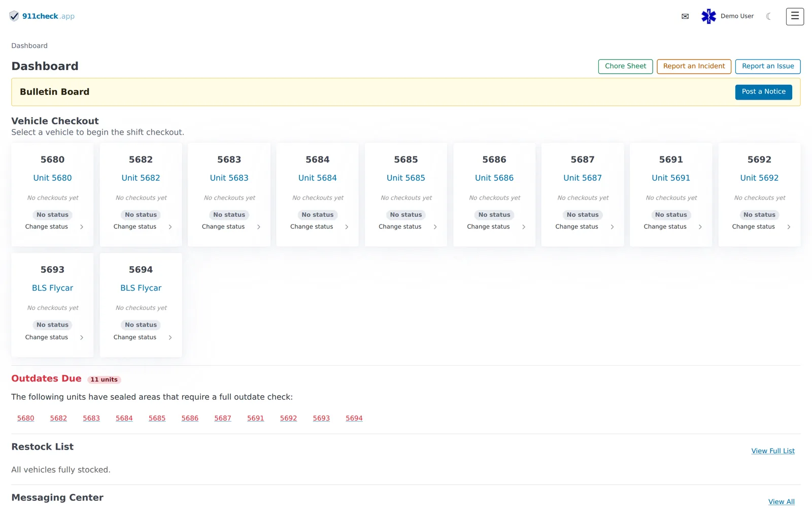This screenshot has width=812, height=508.
Task: View Full List of restock items
Action: coord(773,451)
